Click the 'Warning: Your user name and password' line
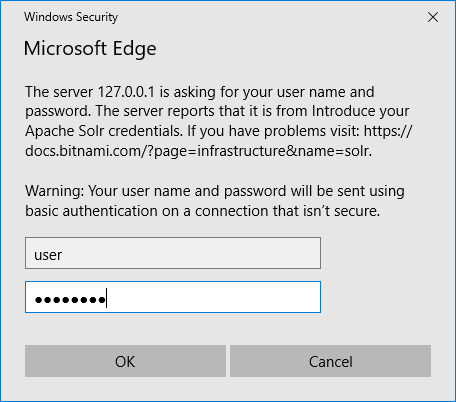Image resolution: width=456 pixels, height=402 pixels. (x=215, y=191)
